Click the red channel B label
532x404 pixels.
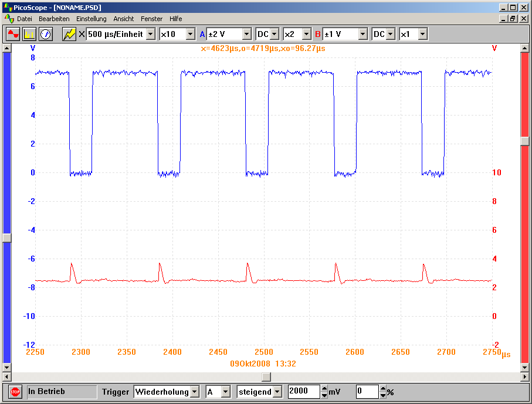pyautogui.click(x=318, y=34)
